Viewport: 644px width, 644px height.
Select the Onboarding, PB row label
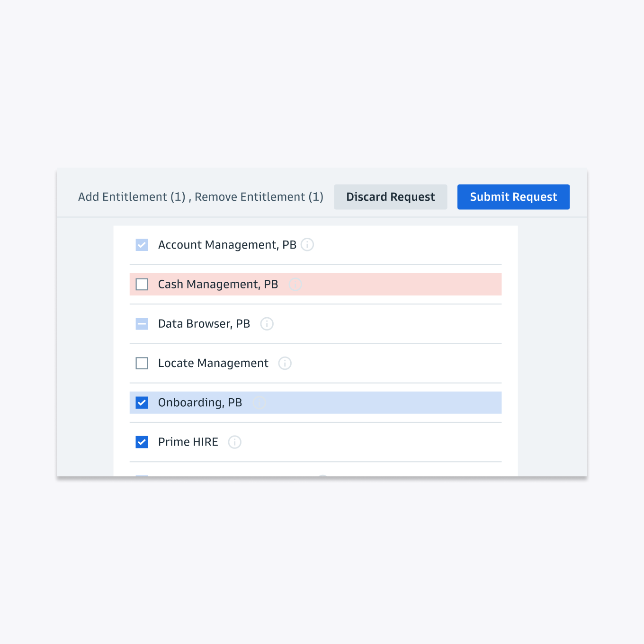[200, 402]
